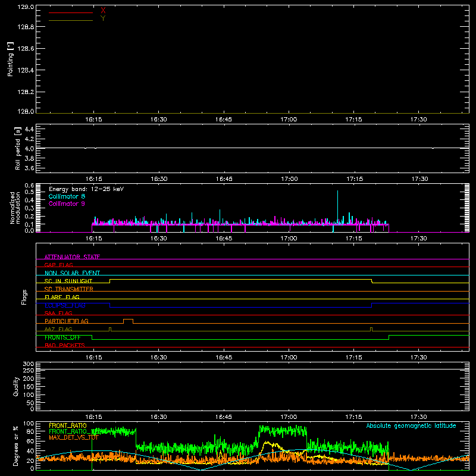Click the olive Y legend line
Image resolution: width=476 pixels, height=476 pixels.
point(71,20)
